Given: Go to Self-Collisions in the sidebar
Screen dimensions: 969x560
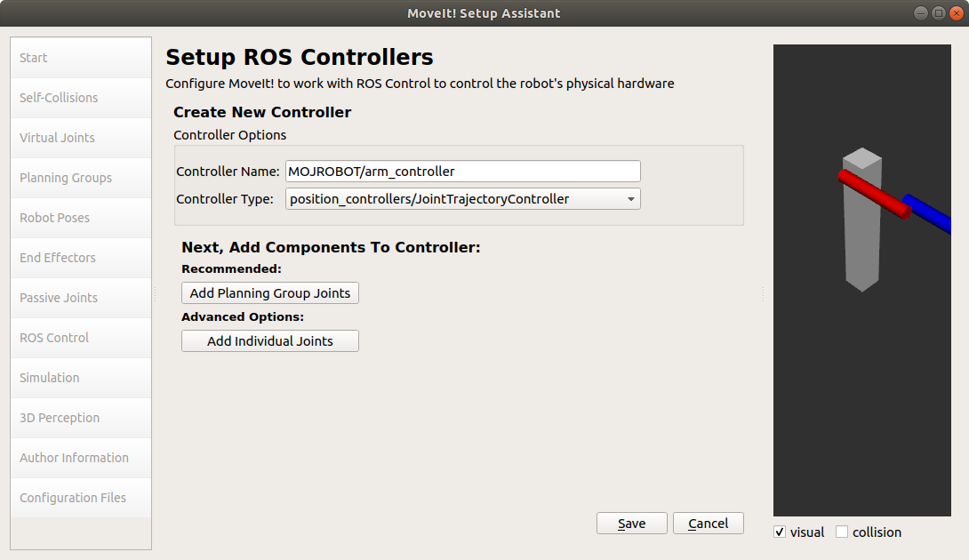Looking at the screenshot, I should pyautogui.click(x=81, y=98).
